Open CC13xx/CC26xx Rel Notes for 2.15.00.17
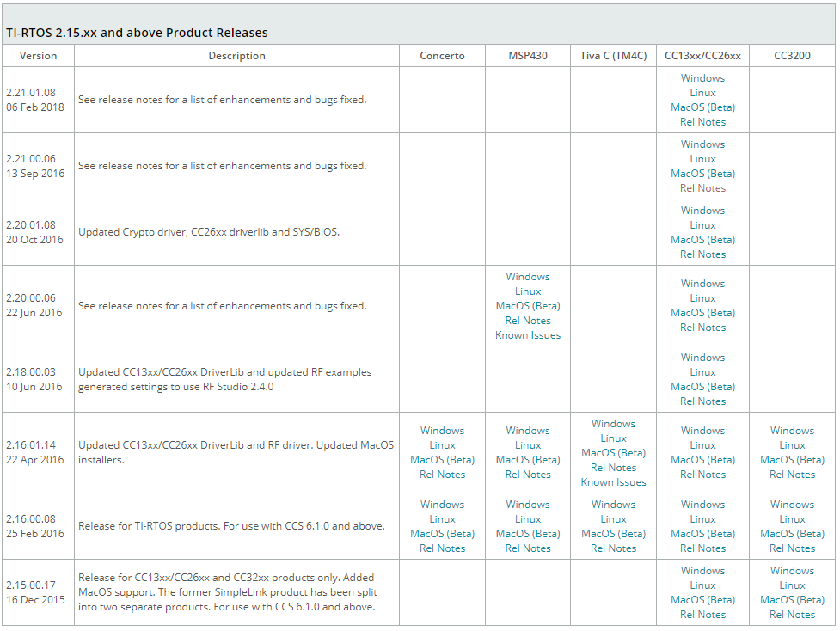840x631 pixels. pos(702,615)
